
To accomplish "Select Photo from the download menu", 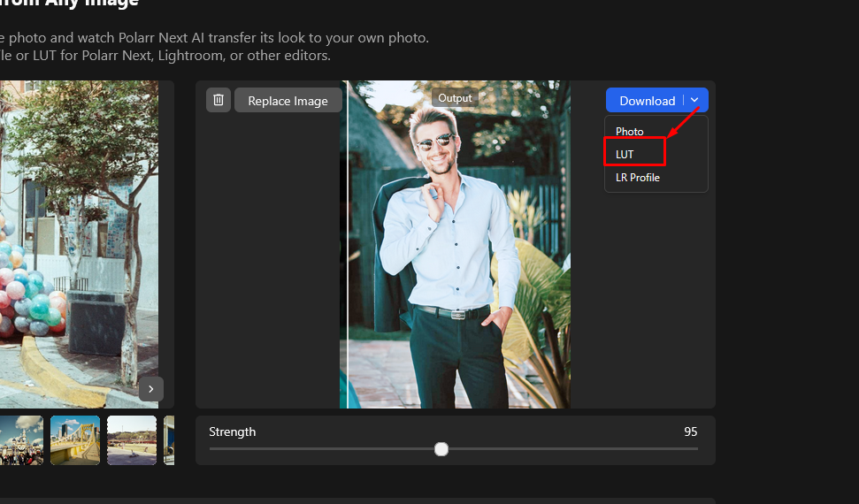I will coord(630,132).
